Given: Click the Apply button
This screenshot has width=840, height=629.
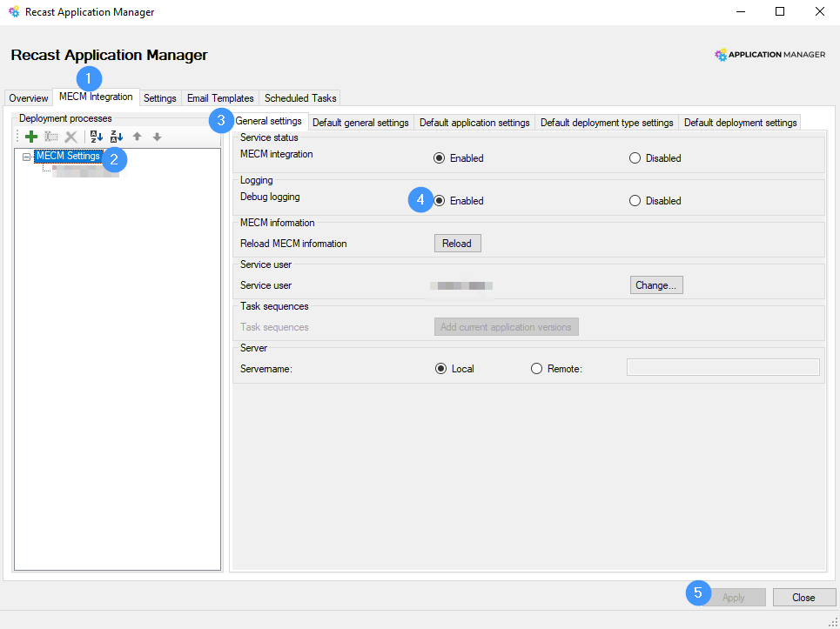Looking at the screenshot, I should pyautogui.click(x=734, y=598).
